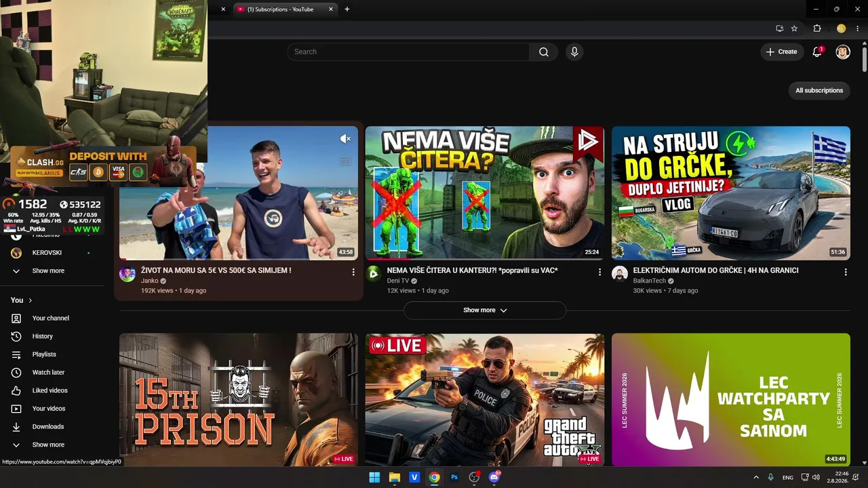The width and height of the screenshot is (868, 488).
Task: Open Windows Start menu
Action: point(374,477)
